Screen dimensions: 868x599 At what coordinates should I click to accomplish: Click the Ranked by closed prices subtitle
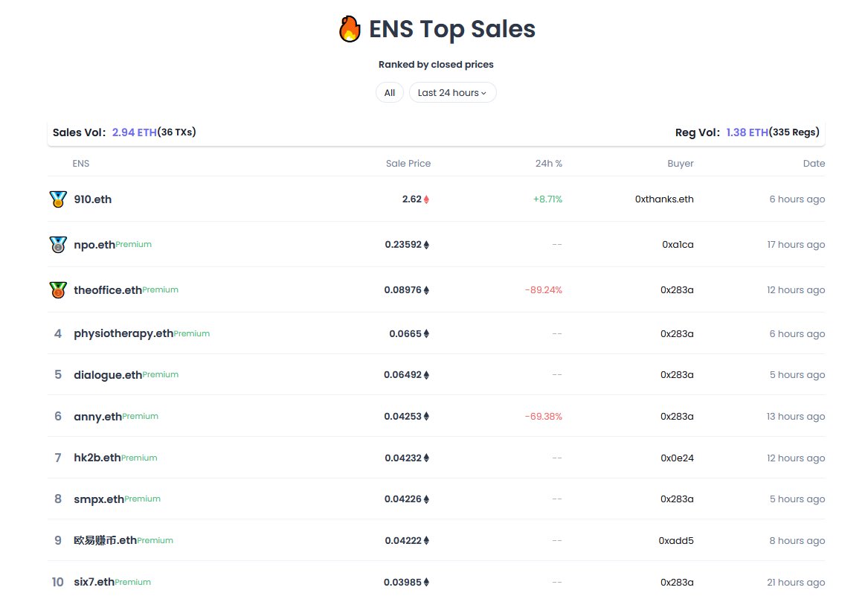click(436, 64)
